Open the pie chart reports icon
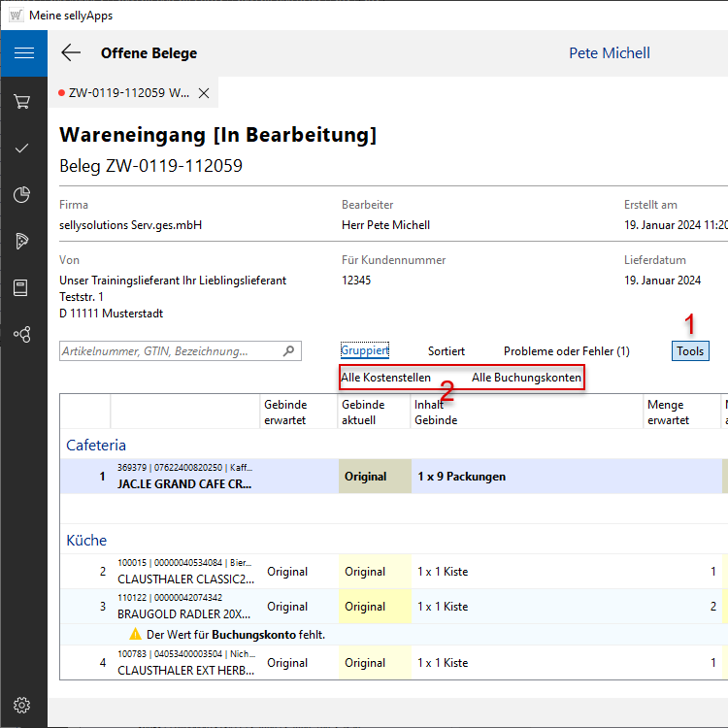Screen dimensions: 728x728 tap(22, 195)
